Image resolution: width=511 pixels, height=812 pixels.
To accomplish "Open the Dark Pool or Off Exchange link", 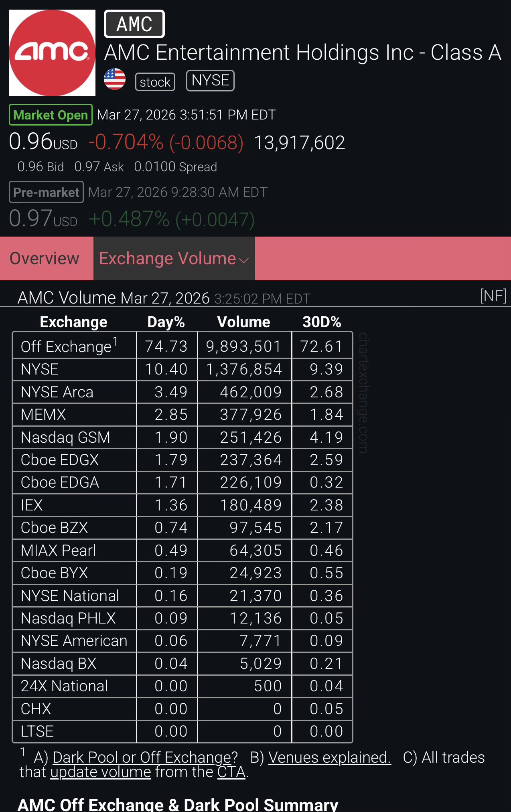I will pos(145,757).
